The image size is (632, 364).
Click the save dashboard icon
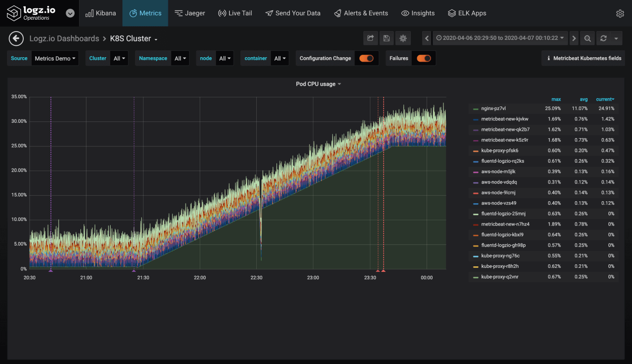click(x=387, y=38)
